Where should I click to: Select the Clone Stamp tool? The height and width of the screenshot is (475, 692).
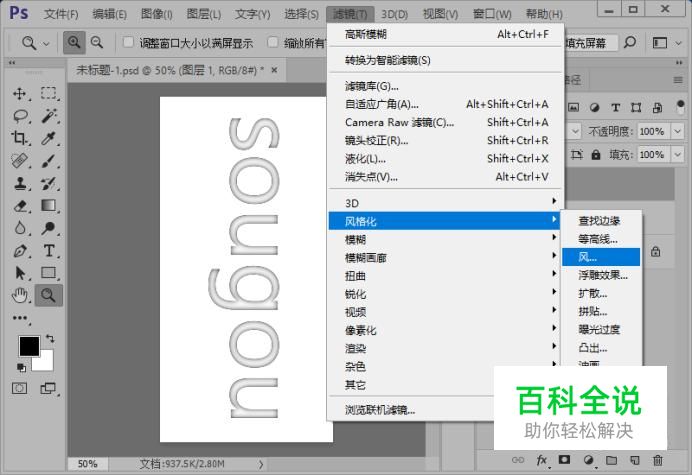coord(20,183)
